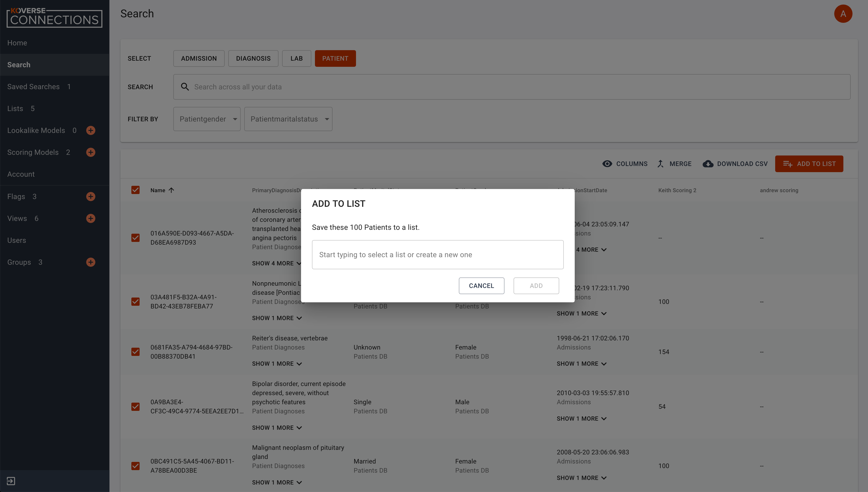Add a new Scoring Model via plus icon
This screenshot has width=868, height=492.
click(91, 152)
